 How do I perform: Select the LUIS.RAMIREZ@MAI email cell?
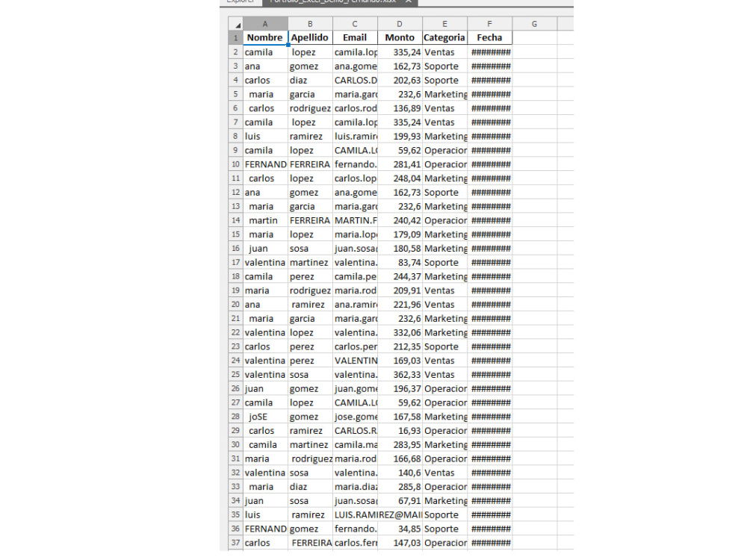(x=377, y=514)
